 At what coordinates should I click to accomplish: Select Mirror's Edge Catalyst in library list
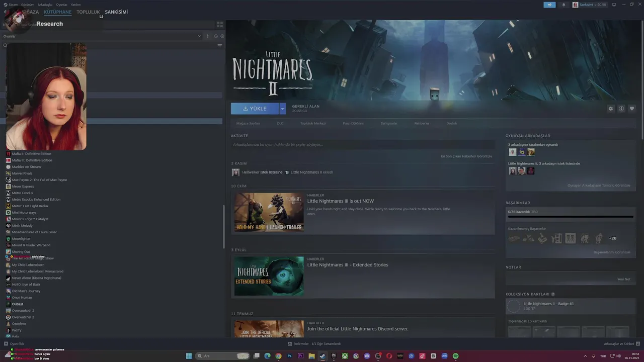pos(30,219)
